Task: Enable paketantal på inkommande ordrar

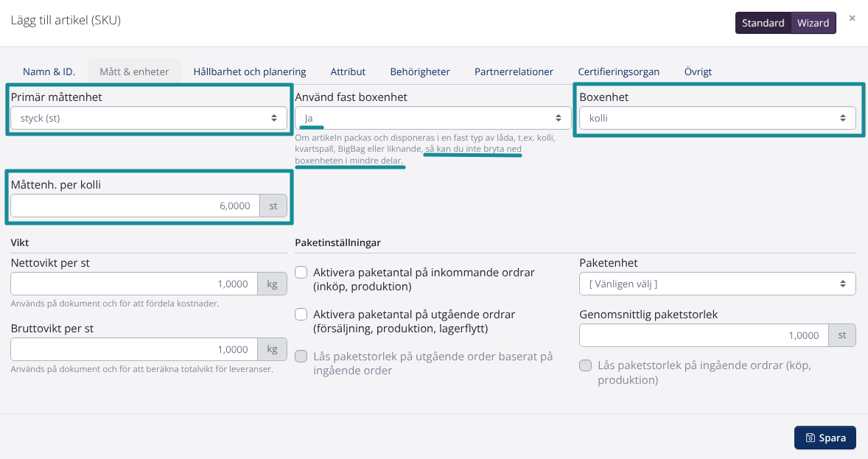Action: pos(301,273)
